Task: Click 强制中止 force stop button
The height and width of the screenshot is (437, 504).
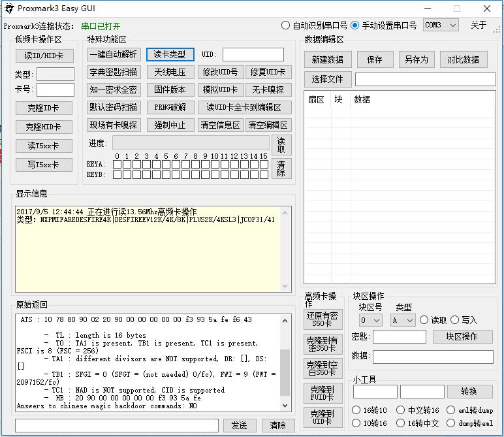Action: click(170, 125)
